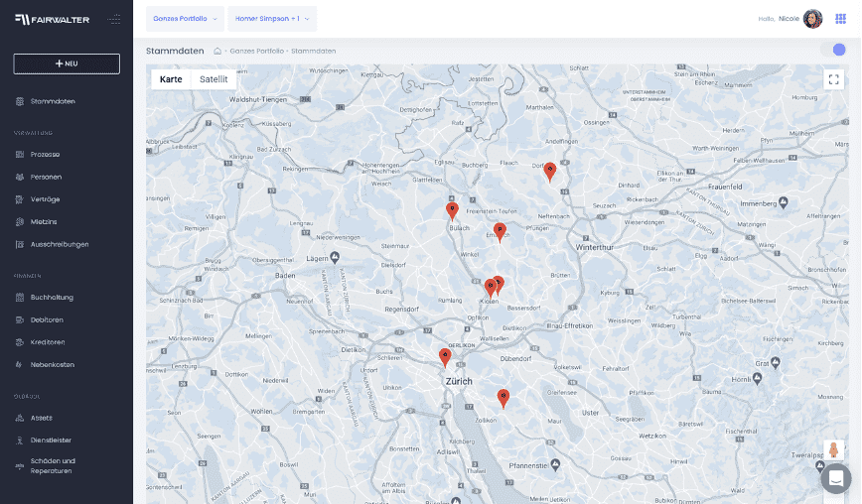
Task: Click the Debitoren sidebar icon
Action: point(20,320)
